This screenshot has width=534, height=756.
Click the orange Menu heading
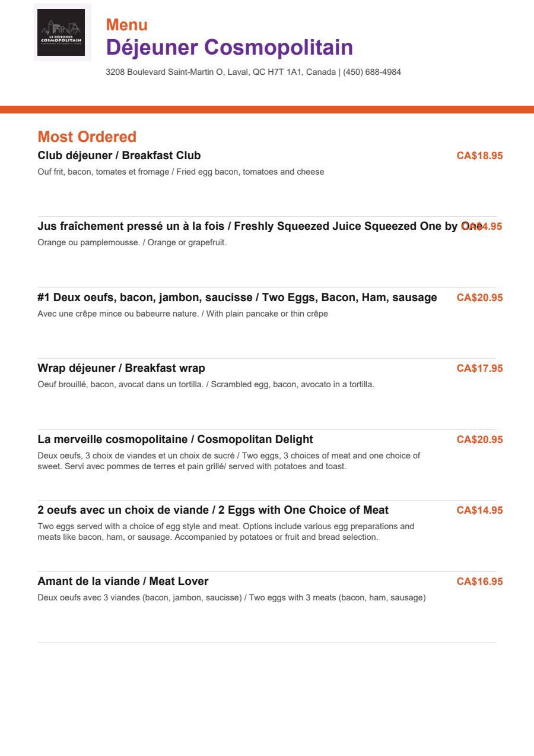point(127,25)
